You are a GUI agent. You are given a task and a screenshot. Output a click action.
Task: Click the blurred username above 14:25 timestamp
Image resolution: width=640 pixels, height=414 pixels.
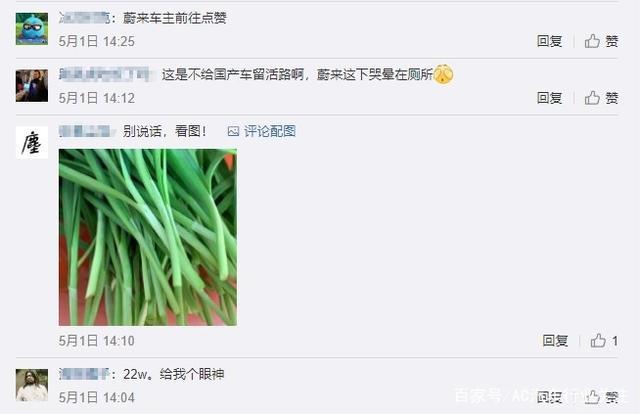coord(84,18)
